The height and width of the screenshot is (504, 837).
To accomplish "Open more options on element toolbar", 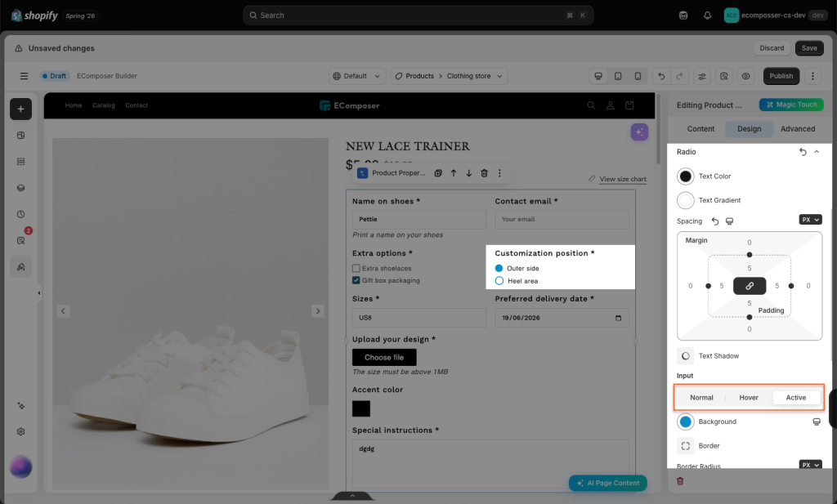I will (499, 173).
